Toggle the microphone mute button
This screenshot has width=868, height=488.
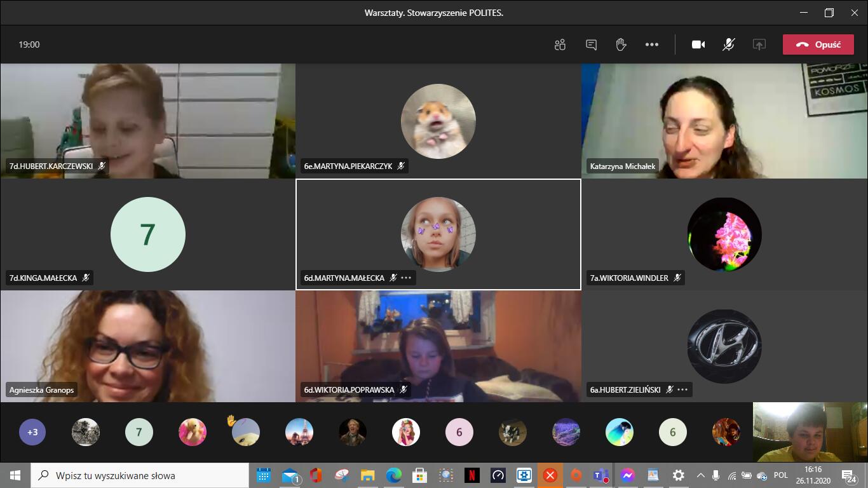[729, 44]
